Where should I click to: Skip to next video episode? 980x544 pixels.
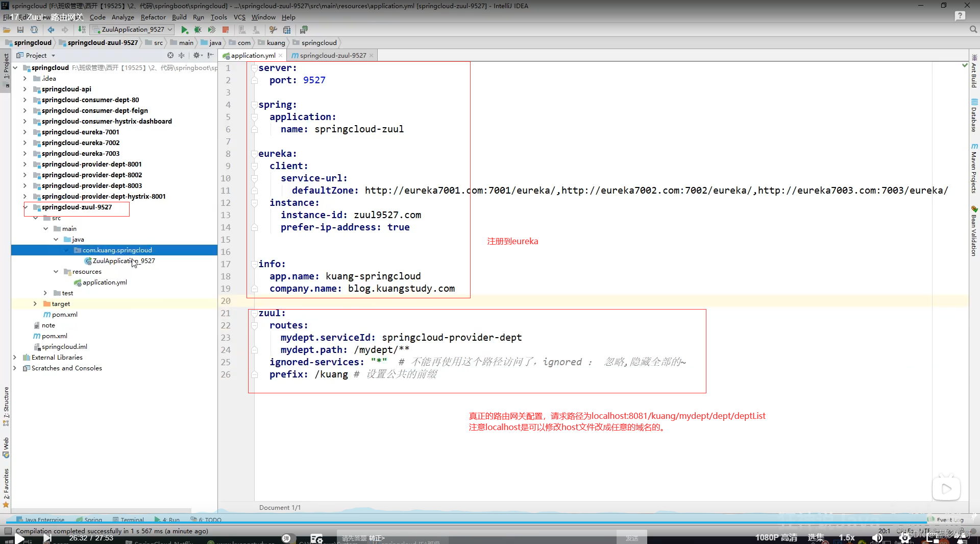47,538
